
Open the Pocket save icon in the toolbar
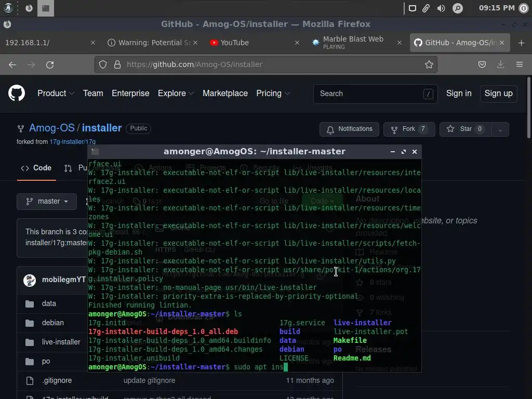482,64
